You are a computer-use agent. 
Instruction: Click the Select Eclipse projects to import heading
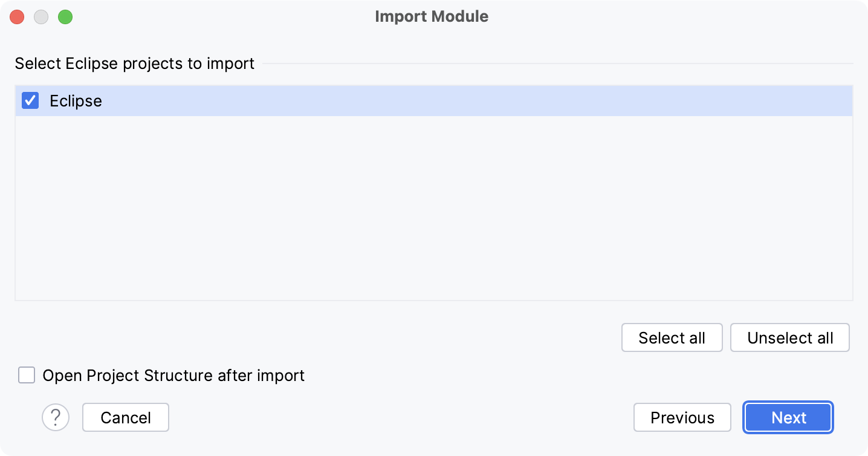pyautogui.click(x=135, y=64)
